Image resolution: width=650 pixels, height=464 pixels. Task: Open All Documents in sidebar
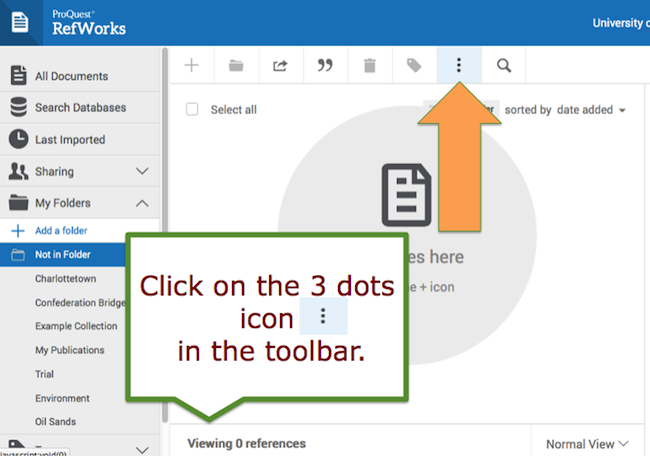point(71,76)
